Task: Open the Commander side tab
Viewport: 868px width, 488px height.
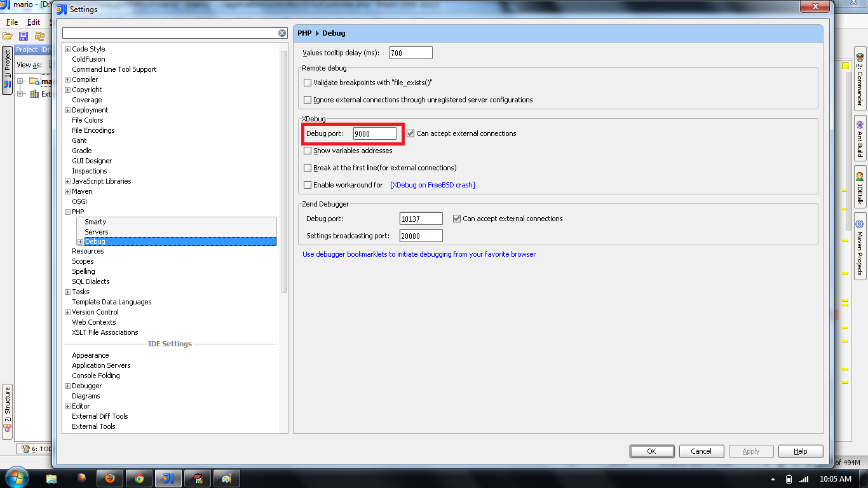Action: pyautogui.click(x=859, y=79)
